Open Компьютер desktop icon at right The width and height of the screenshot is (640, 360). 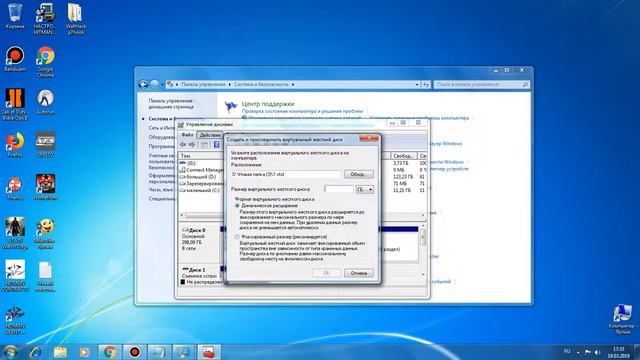tap(622, 319)
